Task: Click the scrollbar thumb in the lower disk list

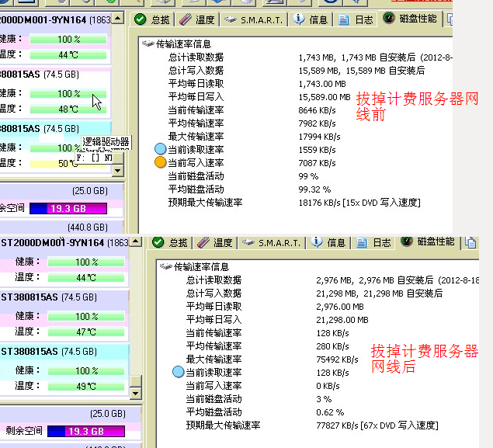Action: tap(136, 381)
